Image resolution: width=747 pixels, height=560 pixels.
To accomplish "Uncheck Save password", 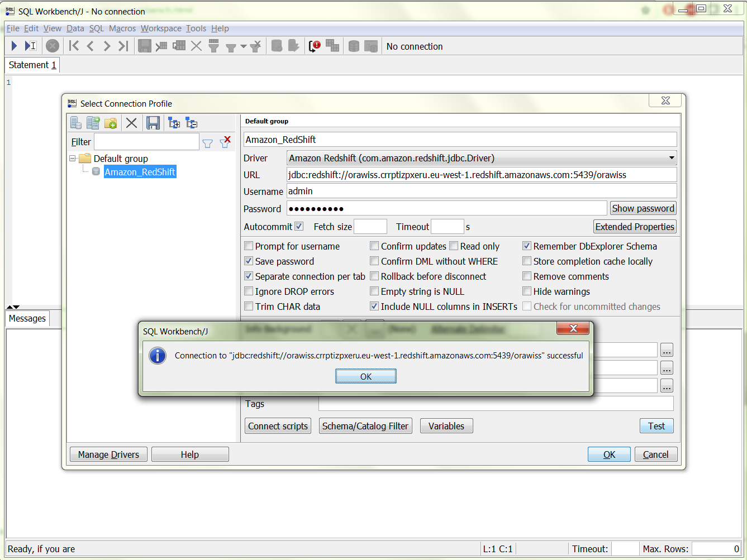I will [249, 261].
